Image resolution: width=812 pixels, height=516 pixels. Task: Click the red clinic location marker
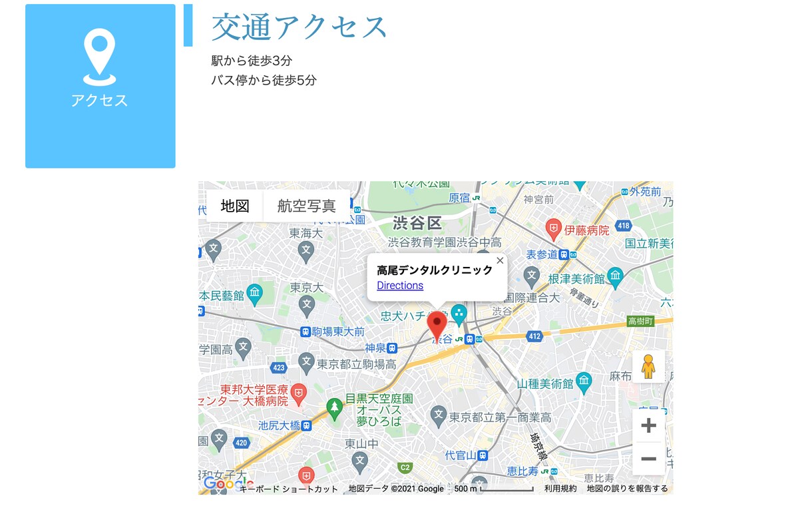click(437, 326)
